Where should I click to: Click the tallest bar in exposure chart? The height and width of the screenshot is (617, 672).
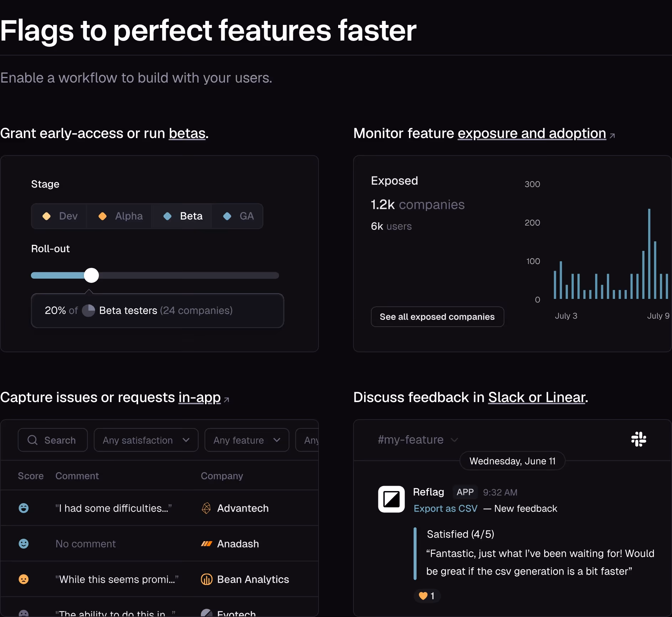coord(649,254)
